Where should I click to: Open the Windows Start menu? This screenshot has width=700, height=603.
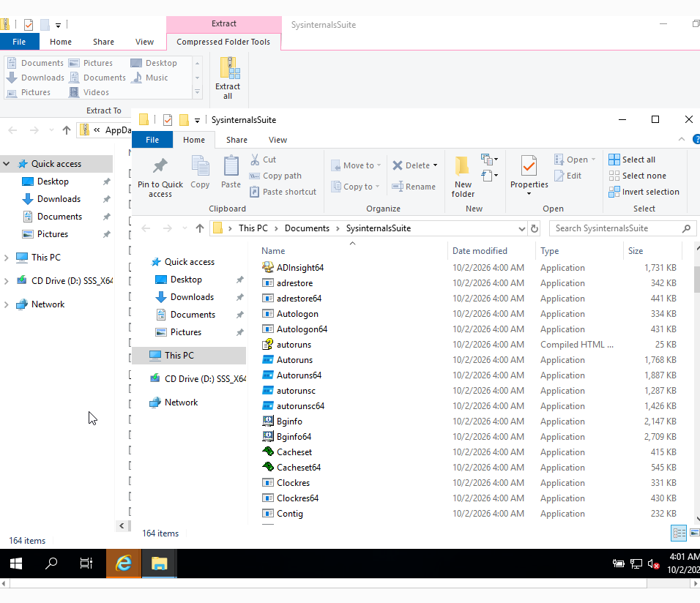click(17, 563)
